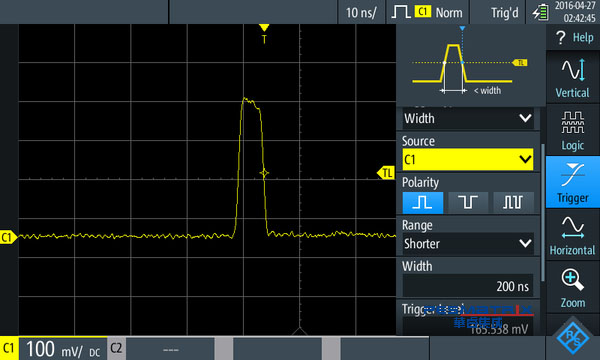
Task: Click the battery charging icon
Action: pyautogui.click(x=540, y=13)
